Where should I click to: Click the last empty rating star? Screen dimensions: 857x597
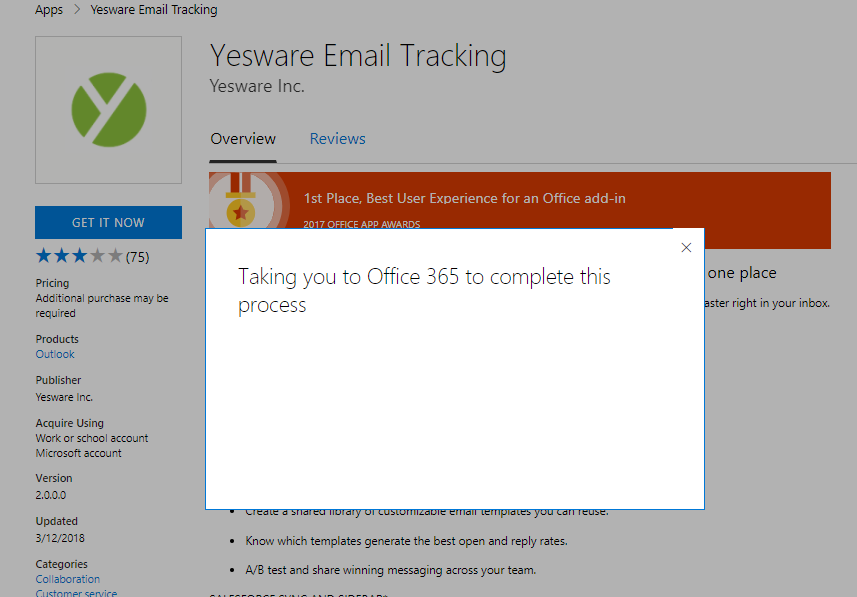116,256
